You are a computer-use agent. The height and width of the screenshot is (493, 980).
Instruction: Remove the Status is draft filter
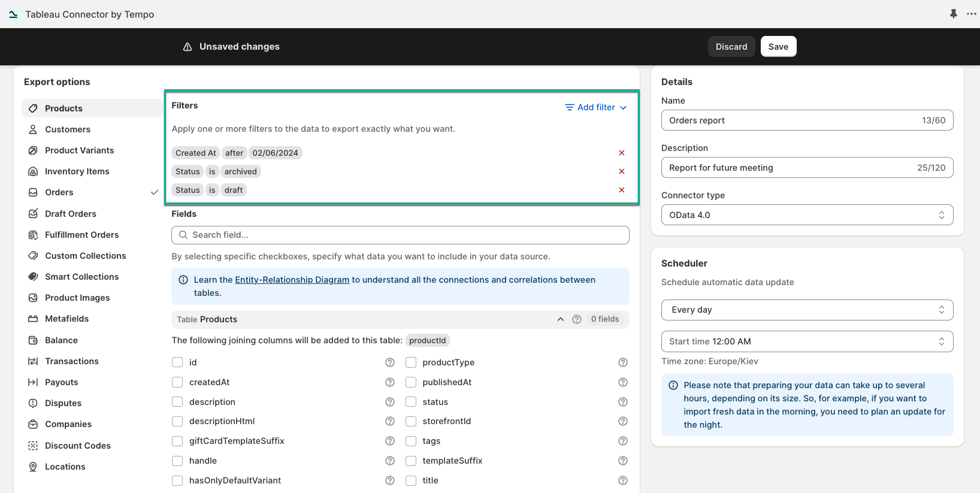point(622,190)
